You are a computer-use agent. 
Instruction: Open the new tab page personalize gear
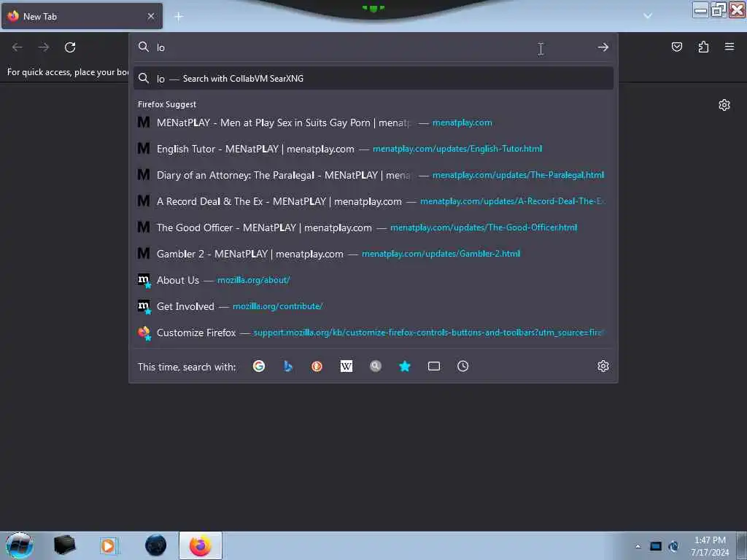point(724,105)
